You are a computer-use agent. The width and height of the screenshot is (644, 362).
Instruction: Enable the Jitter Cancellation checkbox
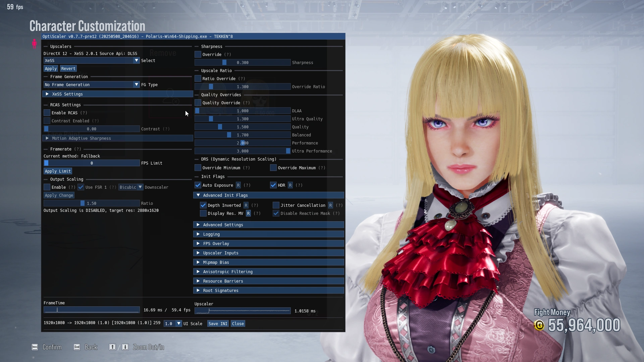point(276,205)
